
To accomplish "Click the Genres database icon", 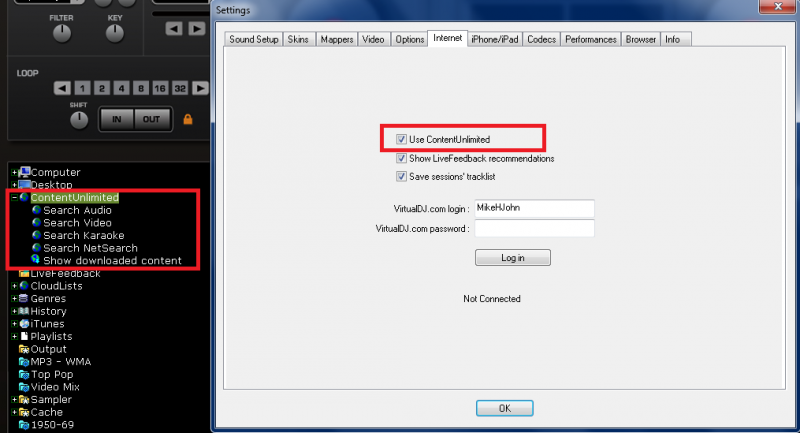I will [x=23, y=298].
